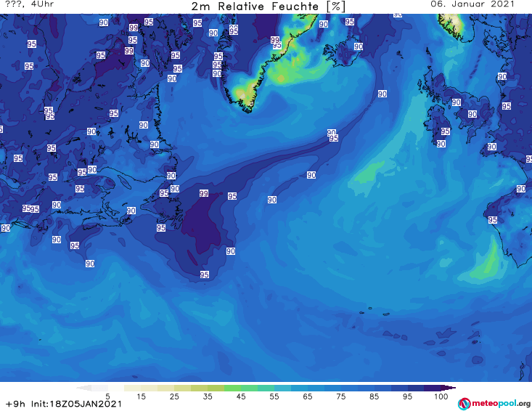Click the color bar label '5'

[107, 396]
